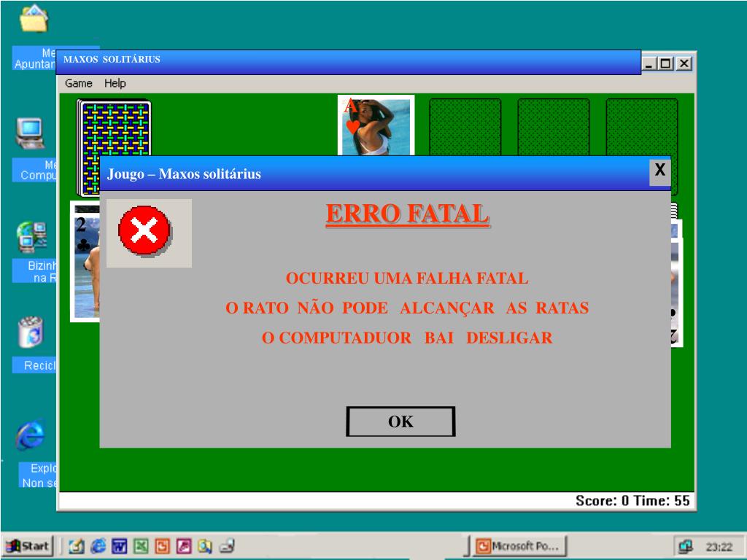Launch Outlook from the quick launch bar

(x=76, y=546)
